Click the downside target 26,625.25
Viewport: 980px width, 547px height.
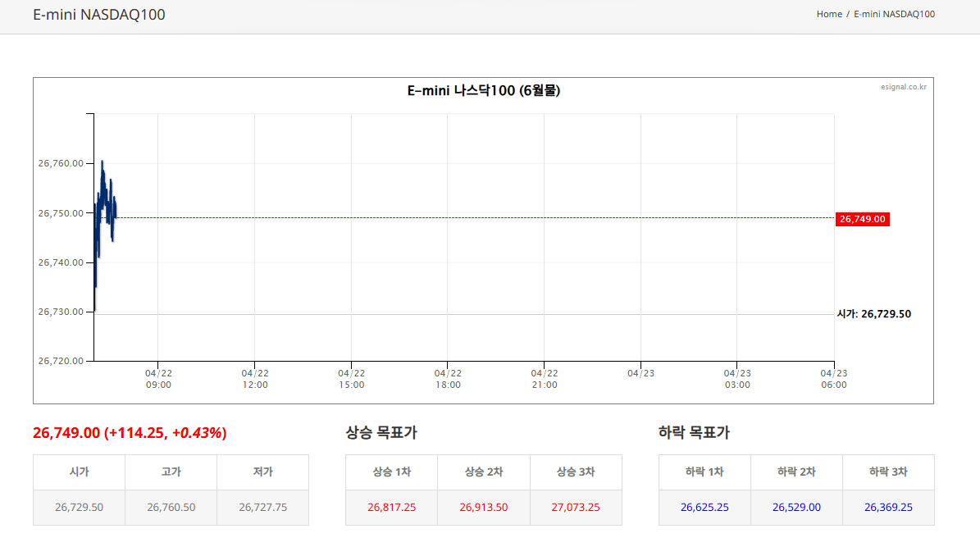coord(704,507)
